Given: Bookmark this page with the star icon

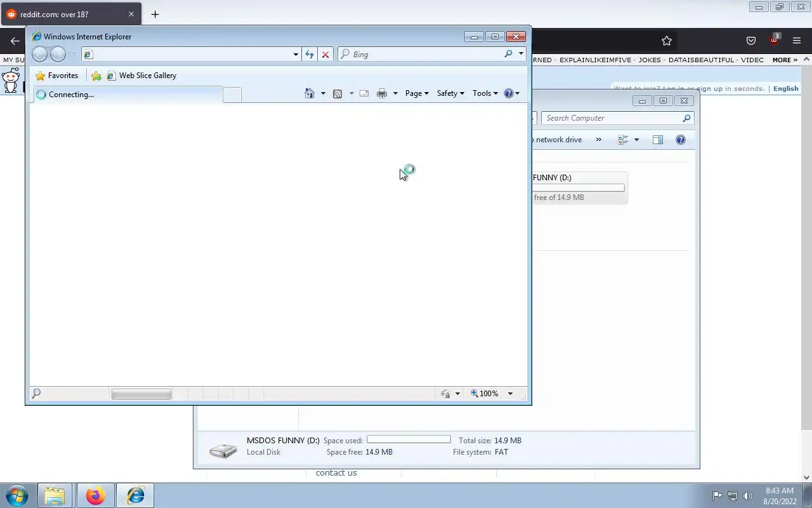Looking at the screenshot, I should [x=667, y=41].
